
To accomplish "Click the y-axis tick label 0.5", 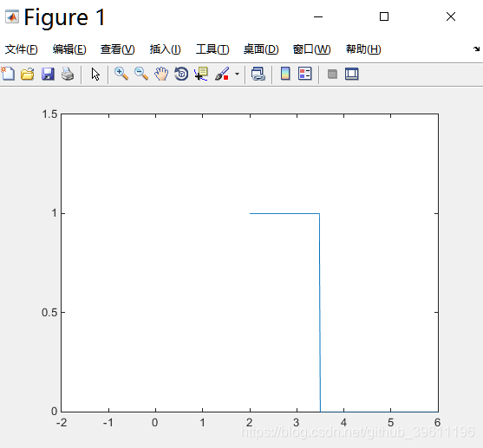I will [x=49, y=313].
